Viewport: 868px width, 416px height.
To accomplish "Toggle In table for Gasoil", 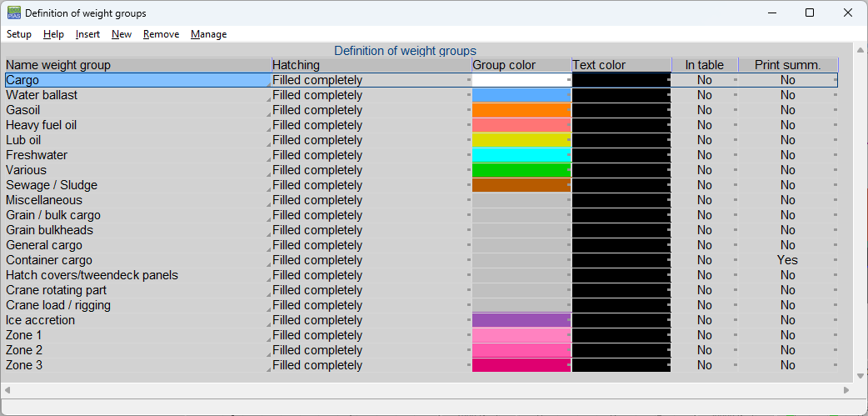I will click(x=705, y=110).
